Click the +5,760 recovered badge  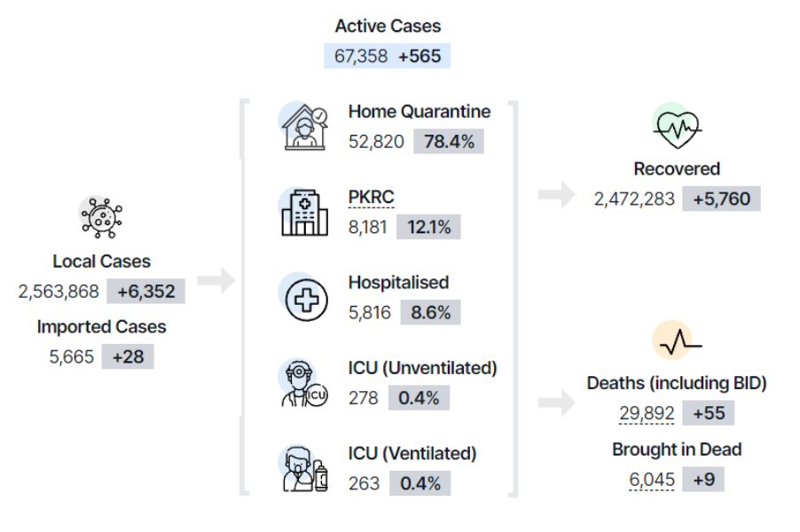tap(721, 199)
